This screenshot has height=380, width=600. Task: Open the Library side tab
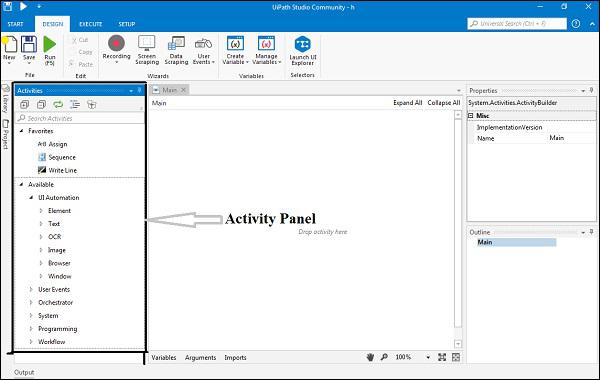point(5,99)
